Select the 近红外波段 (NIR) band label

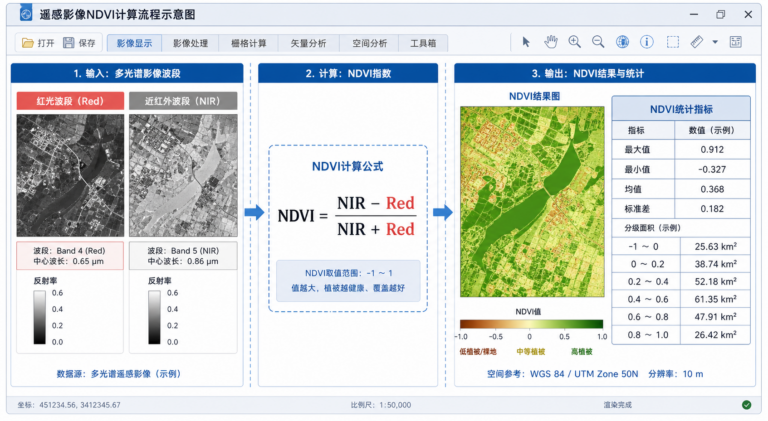[183, 101]
